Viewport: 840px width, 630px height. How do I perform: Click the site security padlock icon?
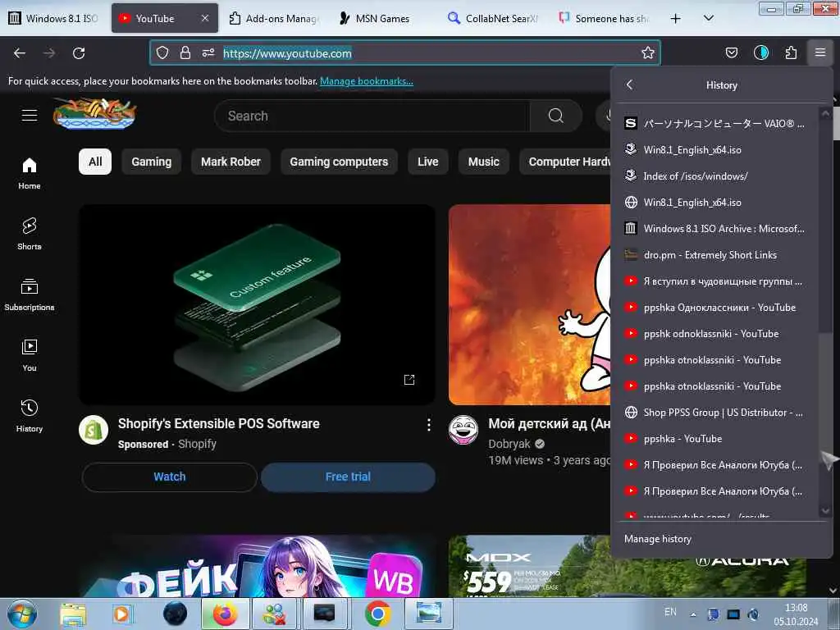185,52
